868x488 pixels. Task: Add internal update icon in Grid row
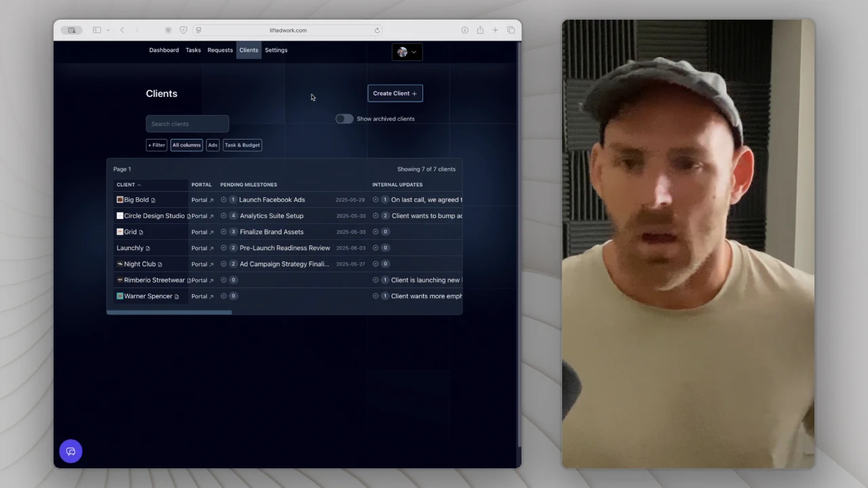pyautogui.click(x=376, y=232)
